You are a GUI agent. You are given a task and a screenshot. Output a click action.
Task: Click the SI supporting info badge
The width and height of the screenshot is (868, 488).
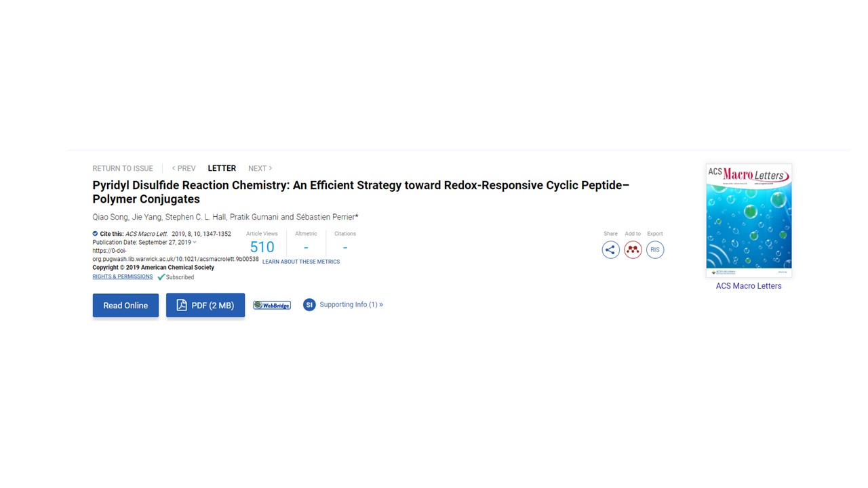[309, 305]
